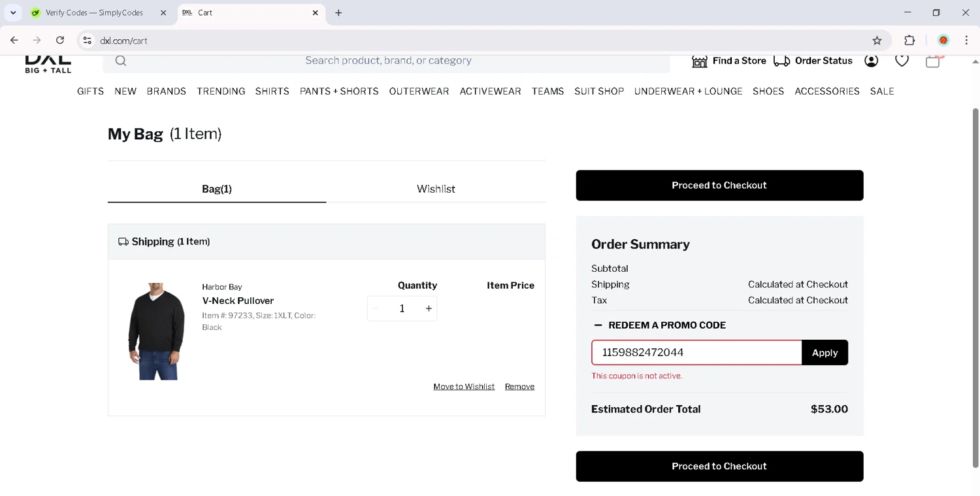Click the Find a Store icon
Image resolution: width=980 pixels, height=496 pixels.
point(699,61)
